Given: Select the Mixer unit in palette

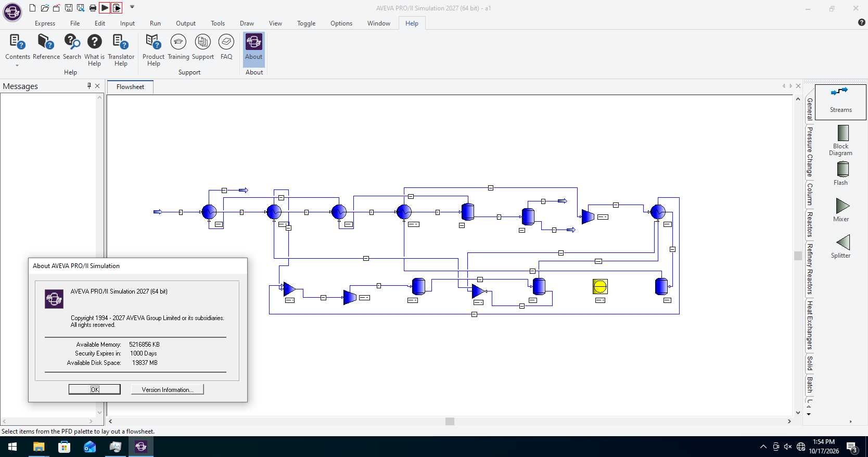Looking at the screenshot, I should [840, 210].
